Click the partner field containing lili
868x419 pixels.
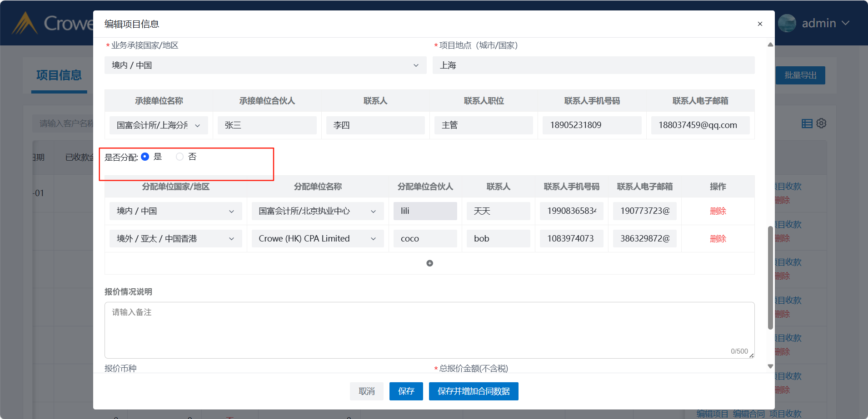(425, 211)
